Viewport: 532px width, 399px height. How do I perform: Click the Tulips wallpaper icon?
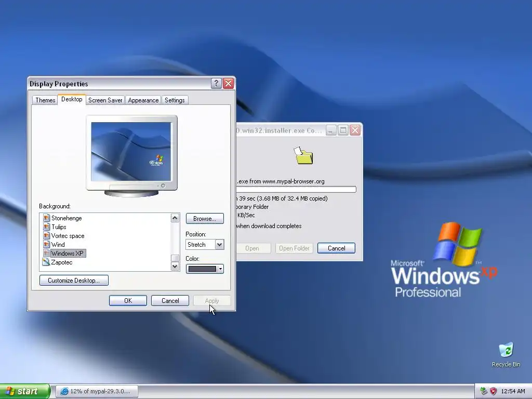pyautogui.click(x=46, y=227)
